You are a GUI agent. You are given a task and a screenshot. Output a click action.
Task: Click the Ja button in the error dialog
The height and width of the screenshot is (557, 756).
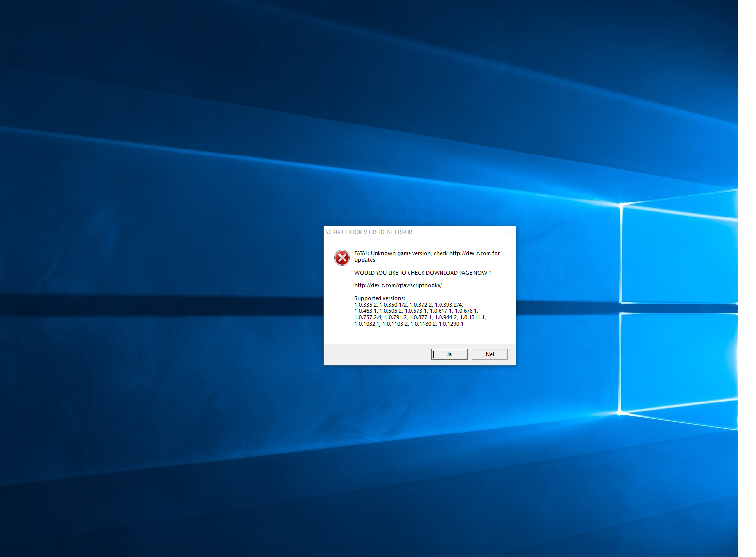[449, 354]
